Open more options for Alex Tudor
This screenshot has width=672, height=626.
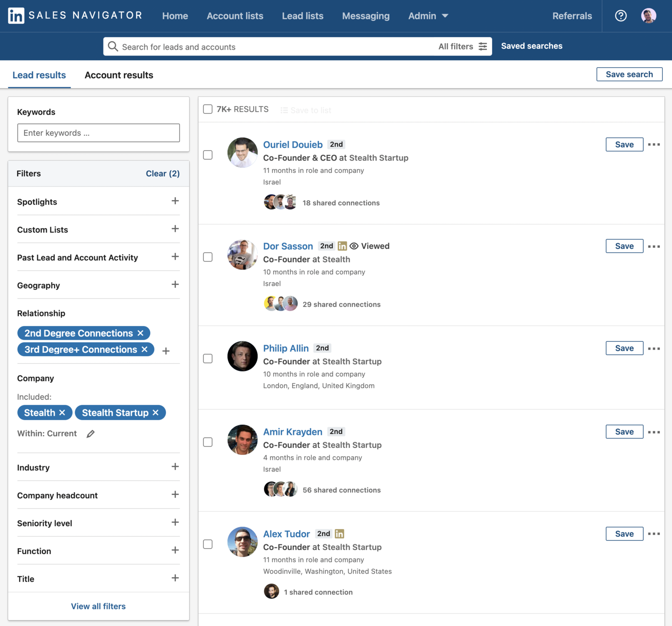[x=654, y=534]
